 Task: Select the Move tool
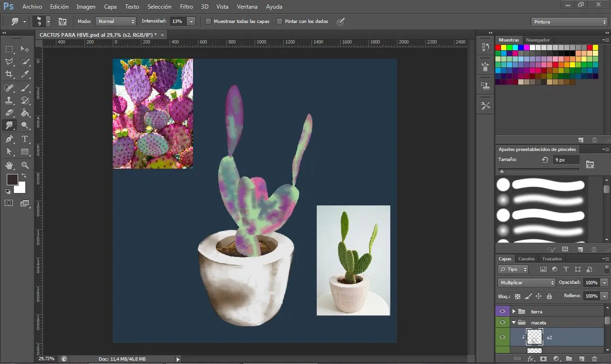coord(25,49)
